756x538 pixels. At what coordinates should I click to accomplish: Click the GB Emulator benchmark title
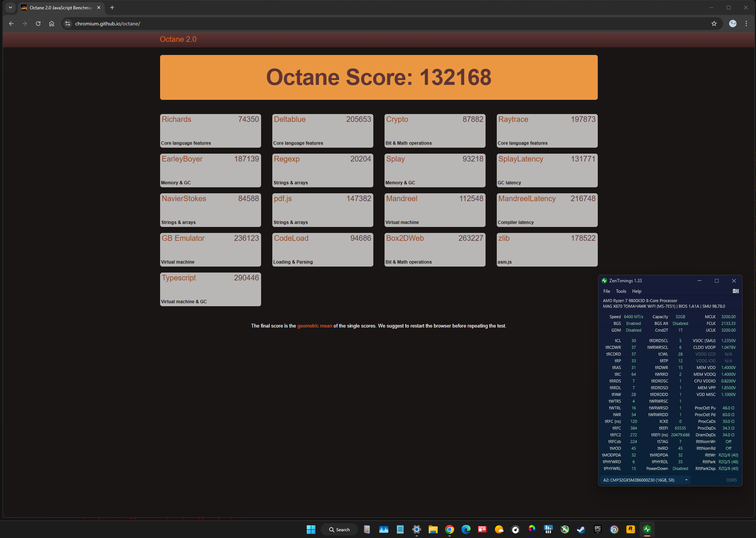(x=183, y=238)
